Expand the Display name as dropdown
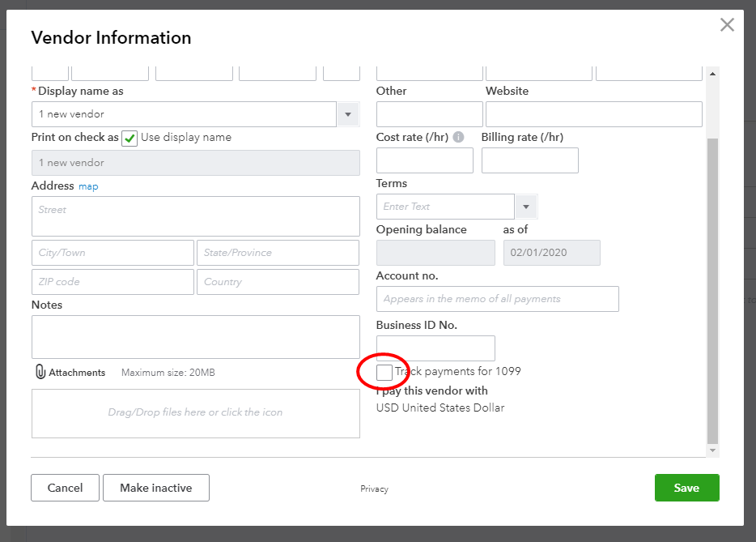This screenshot has width=756, height=542. click(348, 114)
